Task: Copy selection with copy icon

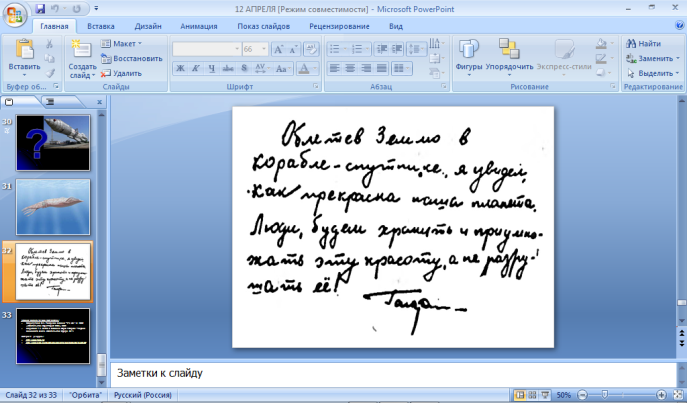Action: pos(50,58)
